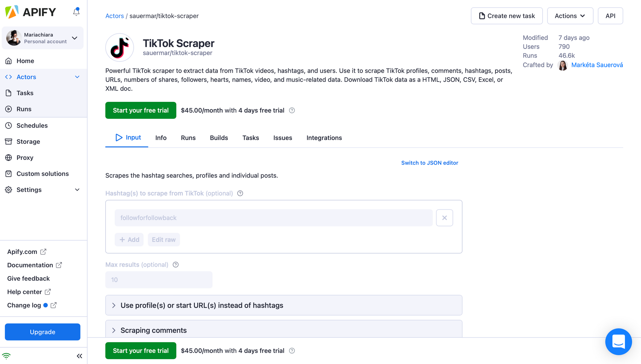Click pricing help icon near top
Viewport: 641px width, 364px height.
(292, 110)
